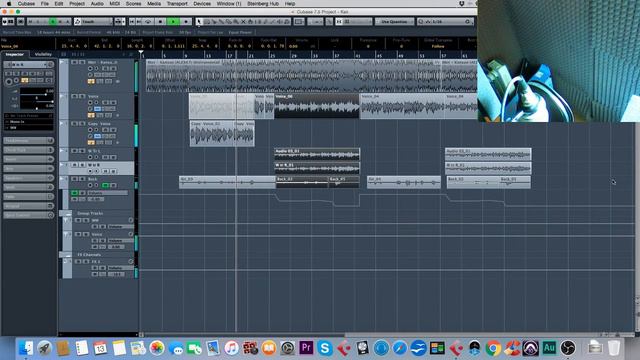Expand the Chord Track inspector section
Screen dimensions: 640x360
(x=29, y=150)
